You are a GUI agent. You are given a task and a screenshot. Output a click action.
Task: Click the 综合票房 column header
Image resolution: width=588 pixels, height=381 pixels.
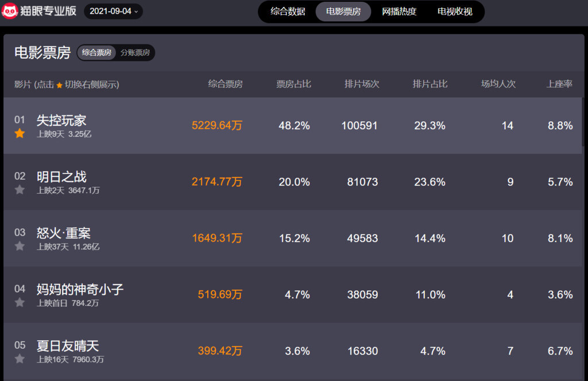tap(225, 84)
